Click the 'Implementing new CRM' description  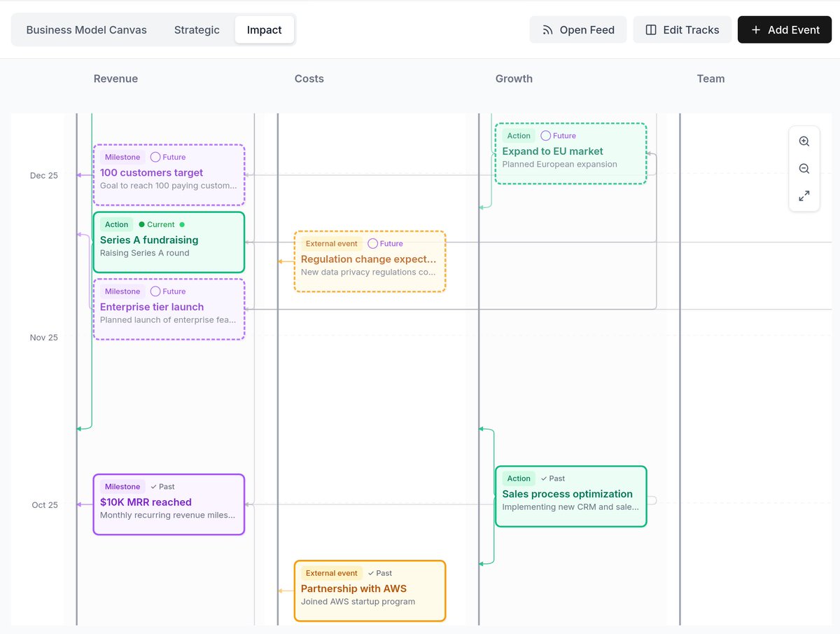tap(570, 506)
